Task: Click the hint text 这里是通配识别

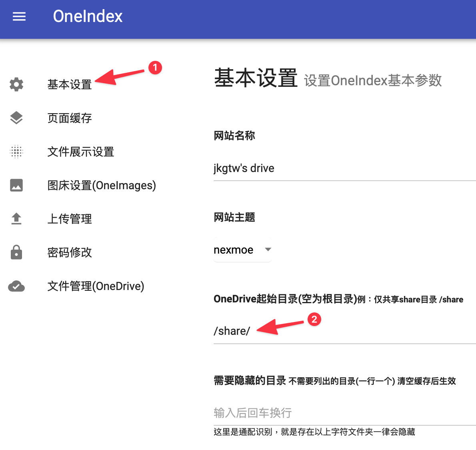Action: pos(314,432)
